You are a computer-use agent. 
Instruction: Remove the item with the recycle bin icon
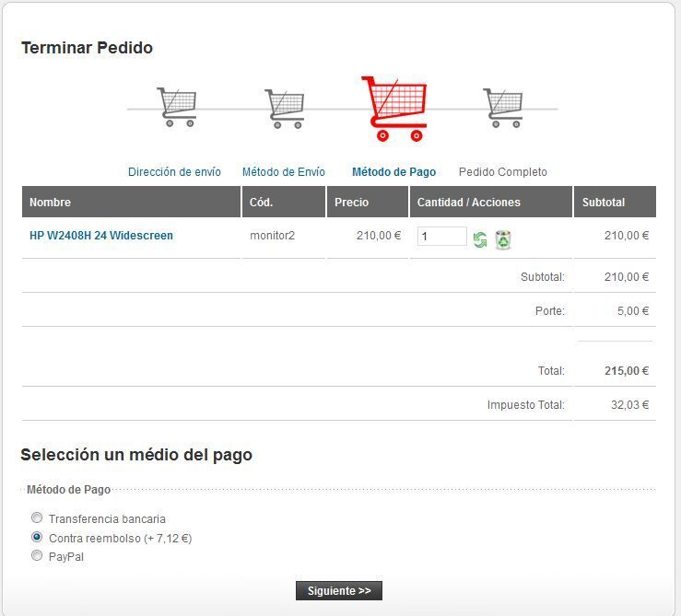(503, 239)
